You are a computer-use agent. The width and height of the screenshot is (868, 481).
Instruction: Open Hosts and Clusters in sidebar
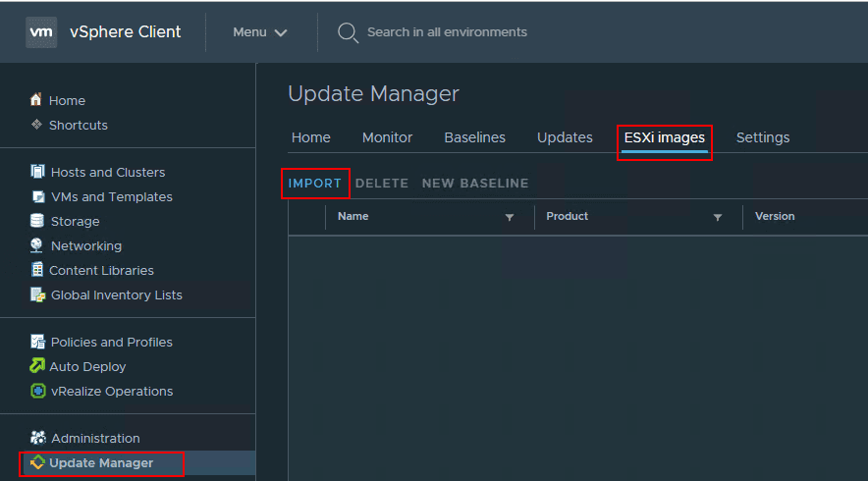point(108,172)
